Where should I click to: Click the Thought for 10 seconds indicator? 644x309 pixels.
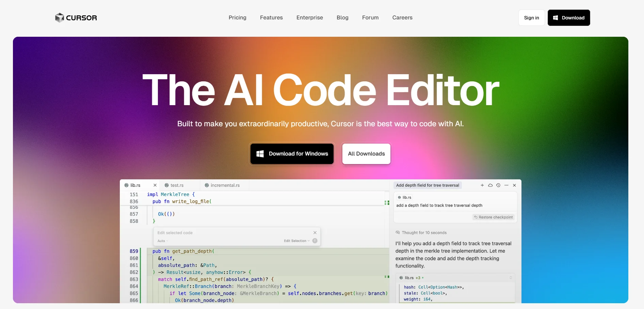(x=421, y=233)
